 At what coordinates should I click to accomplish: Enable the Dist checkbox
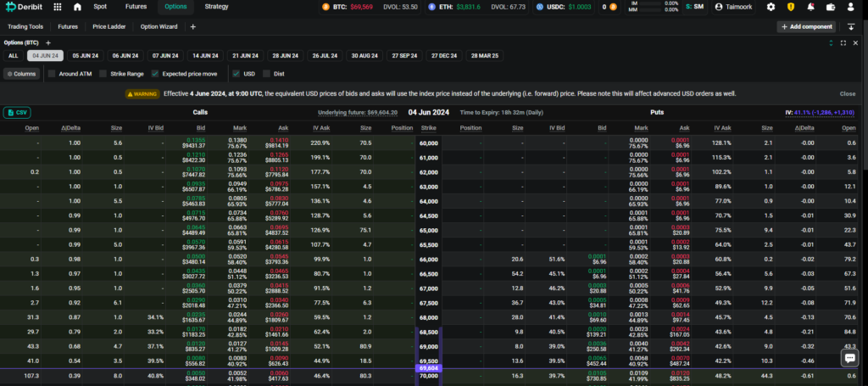[266, 74]
